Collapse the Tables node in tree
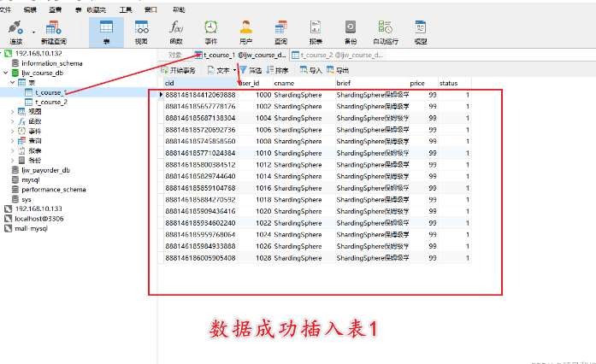 click(12, 82)
